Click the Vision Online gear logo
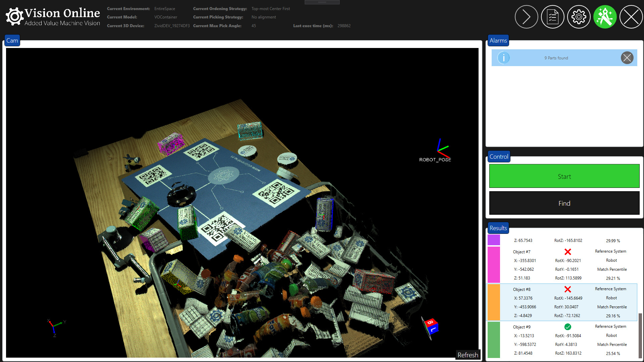This screenshot has height=362, width=644. click(14, 16)
